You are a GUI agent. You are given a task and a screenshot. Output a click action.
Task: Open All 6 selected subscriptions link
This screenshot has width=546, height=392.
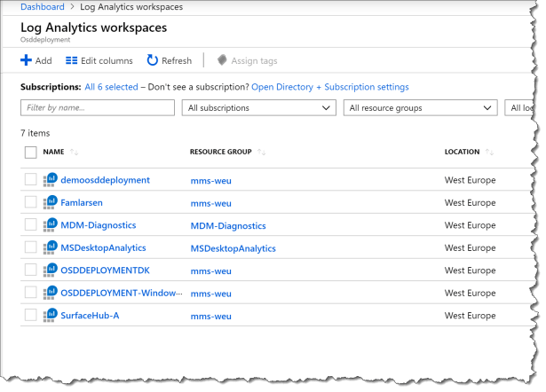(x=112, y=87)
